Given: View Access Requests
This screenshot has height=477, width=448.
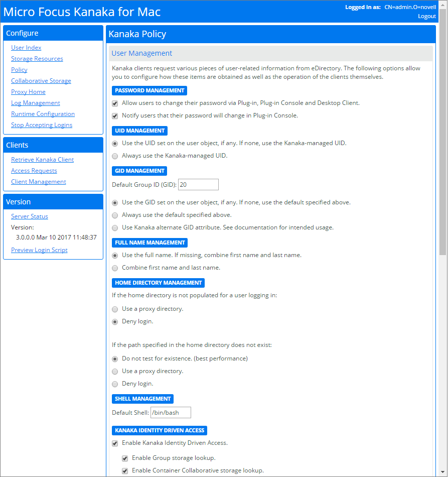Looking at the screenshot, I should [x=34, y=171].
